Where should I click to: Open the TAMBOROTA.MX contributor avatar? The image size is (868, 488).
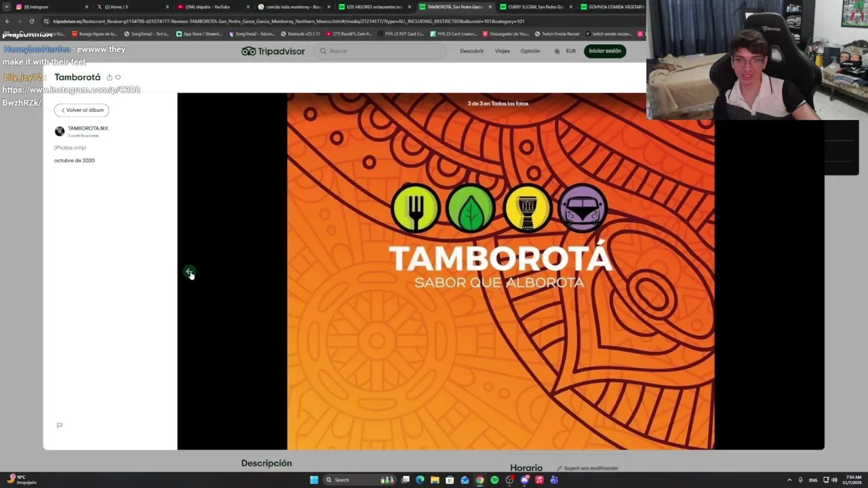click(60, 131)
